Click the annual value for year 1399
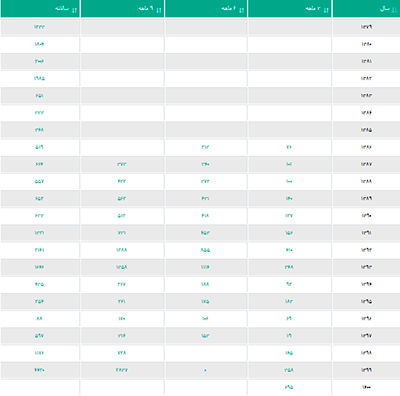Image resolution: width=400 pixels, height=396 pixels. point(39,370)
